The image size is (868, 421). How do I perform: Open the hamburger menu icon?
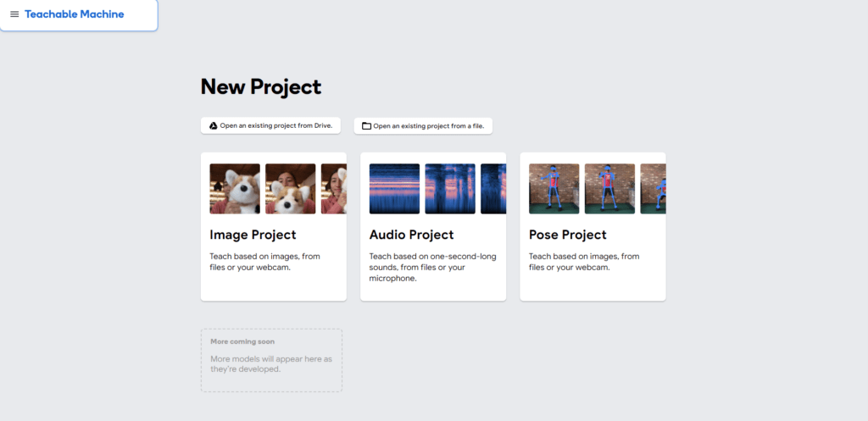coord(14,14)
